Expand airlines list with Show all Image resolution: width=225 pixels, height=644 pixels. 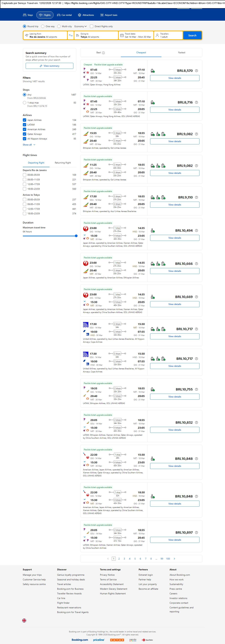tap(29, 145)
